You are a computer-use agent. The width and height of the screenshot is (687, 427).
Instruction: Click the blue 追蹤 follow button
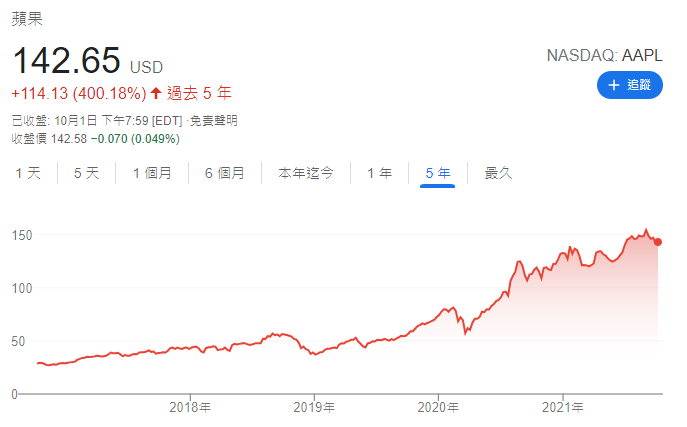tap(629, 85)
